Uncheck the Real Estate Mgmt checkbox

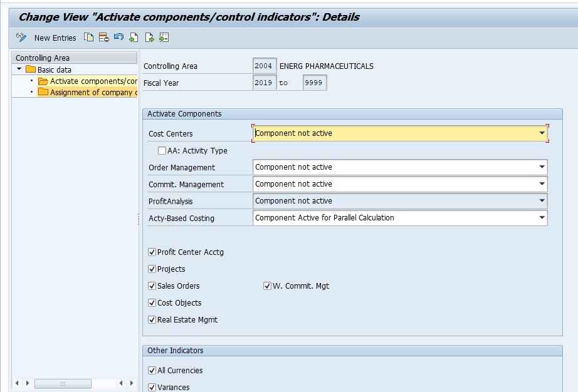tap(152, 320)
